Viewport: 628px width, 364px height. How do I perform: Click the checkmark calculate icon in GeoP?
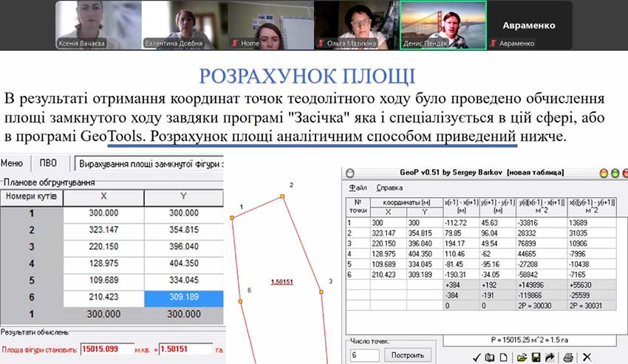[477, 357]
